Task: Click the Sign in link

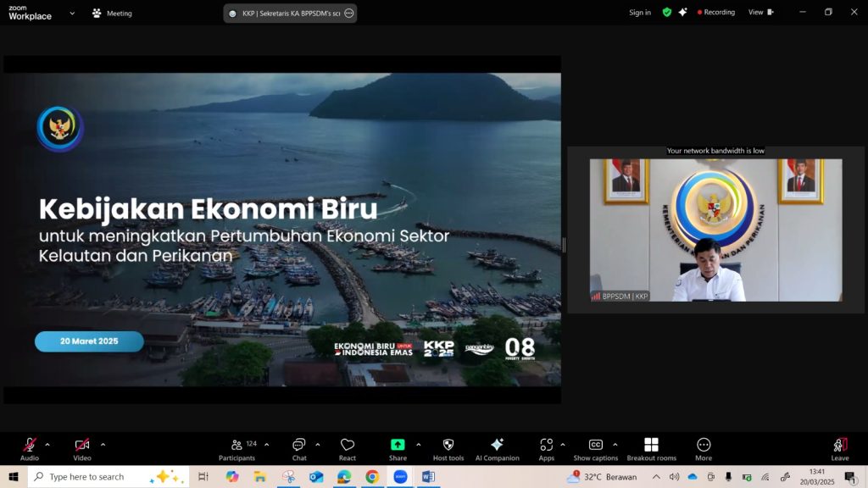Action: point(640,13)
